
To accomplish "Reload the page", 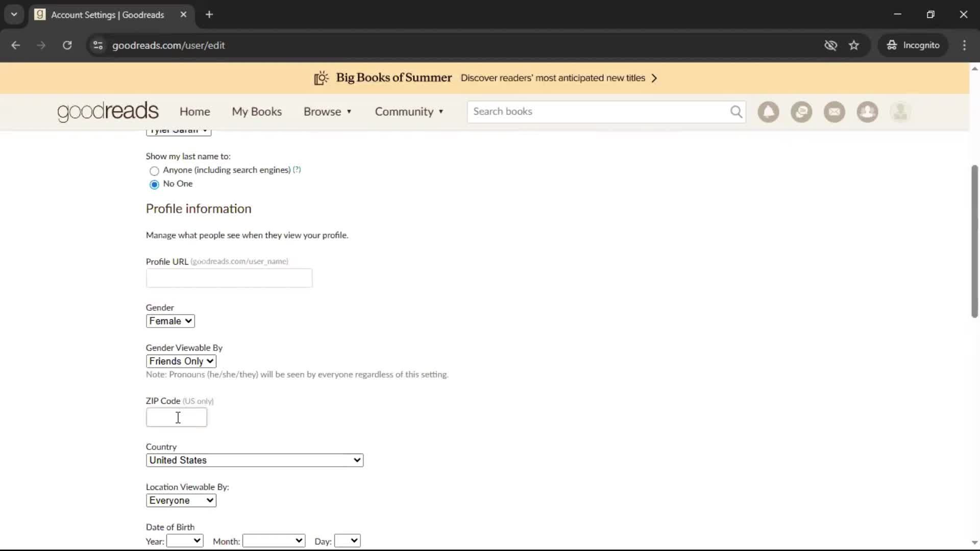I will pos(67,45).
